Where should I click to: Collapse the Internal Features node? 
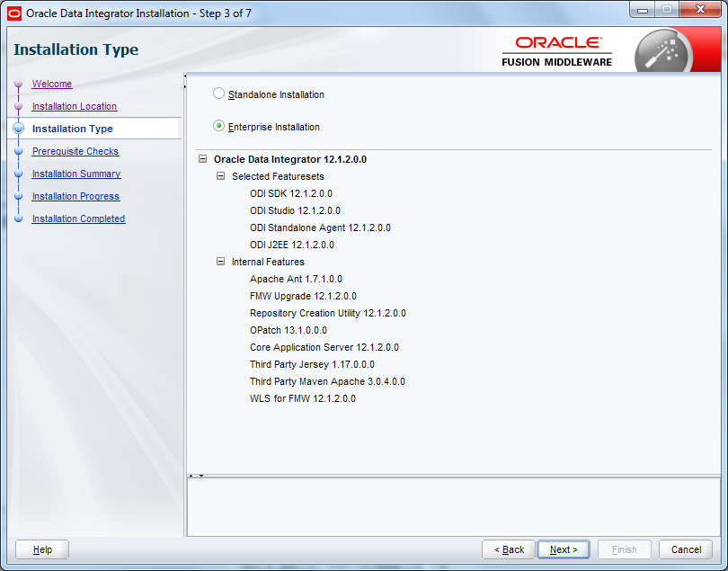220,262
